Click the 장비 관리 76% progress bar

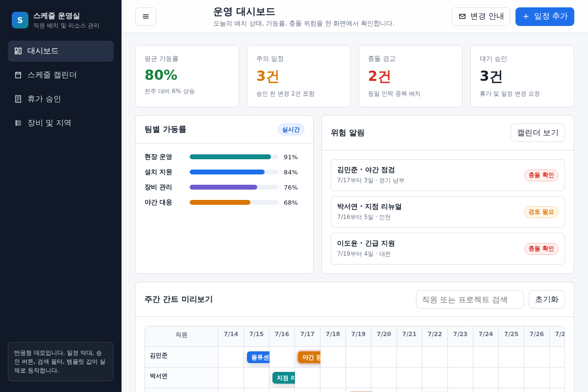234,187
